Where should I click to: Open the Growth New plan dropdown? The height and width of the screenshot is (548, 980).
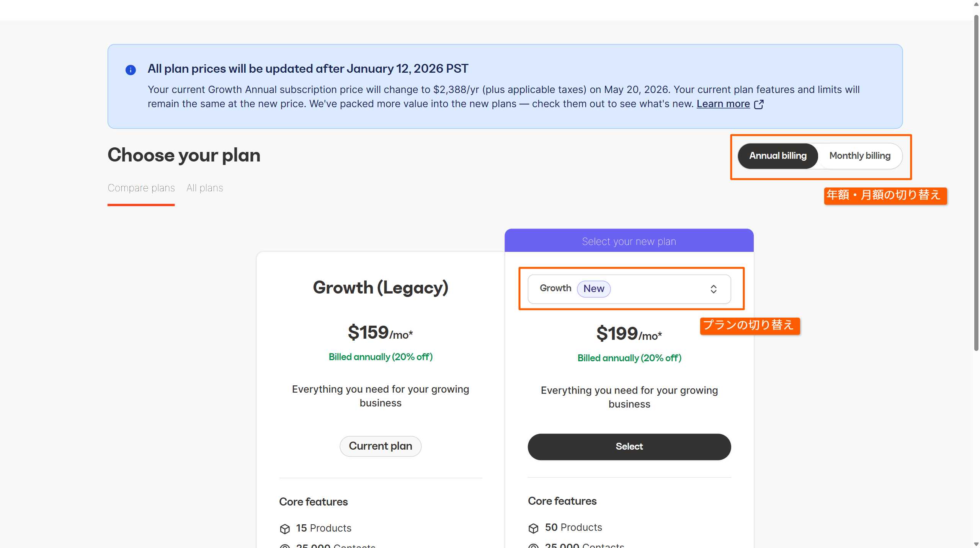(x=629, y=289)
